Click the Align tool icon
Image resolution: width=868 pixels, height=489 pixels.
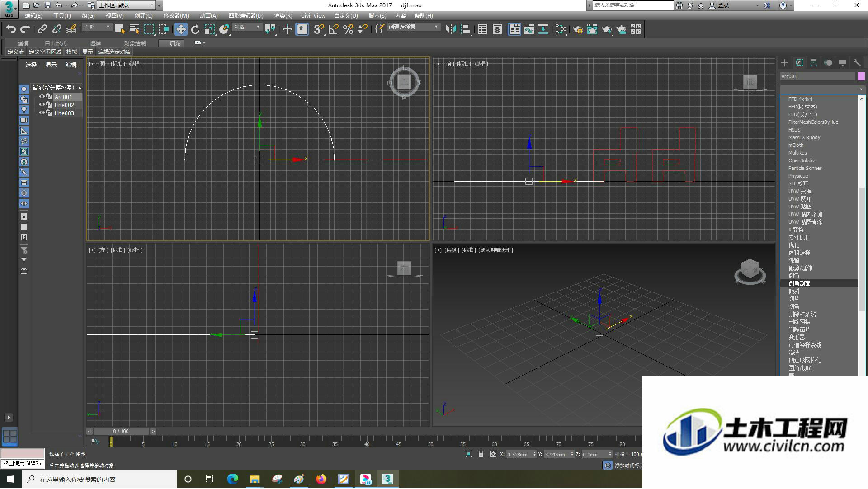coord(465,29)
